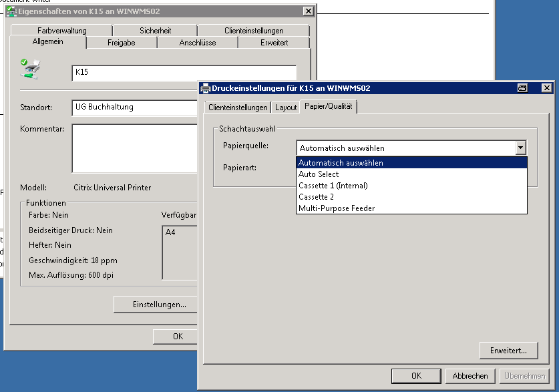Click the Standort field with UG Buchhaltung
This screenshot has width=559, height=392.
pyautogui.click(x=135, y=108)
